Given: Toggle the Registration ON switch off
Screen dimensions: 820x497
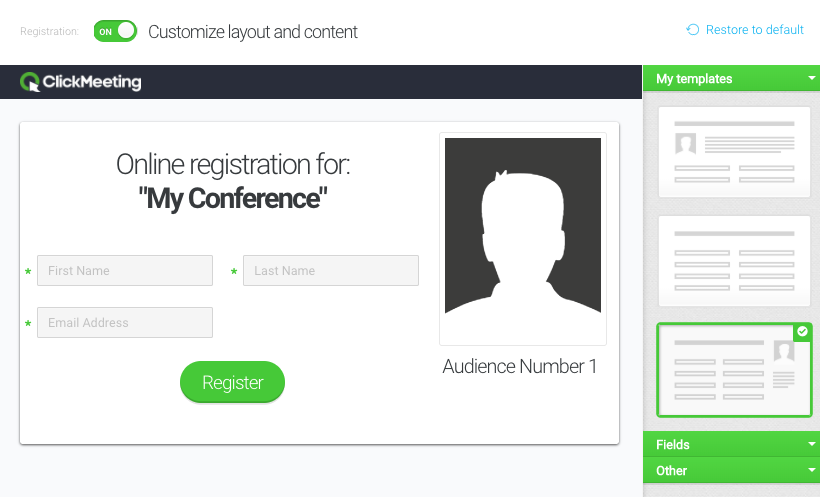Looking at the screenshot, I should click(x=116, y=31).
